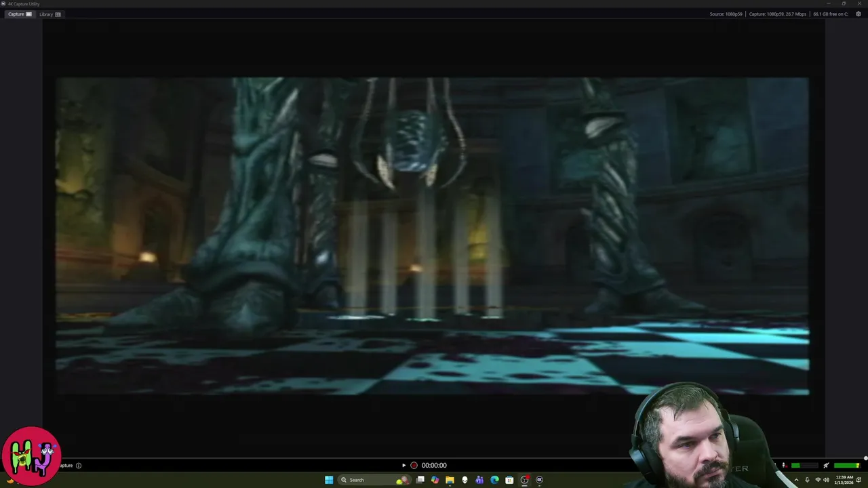Open Microsoft Teams on the taskbar
The height and width of the screenshot is (488, 868).
click(x=479, y=480)
